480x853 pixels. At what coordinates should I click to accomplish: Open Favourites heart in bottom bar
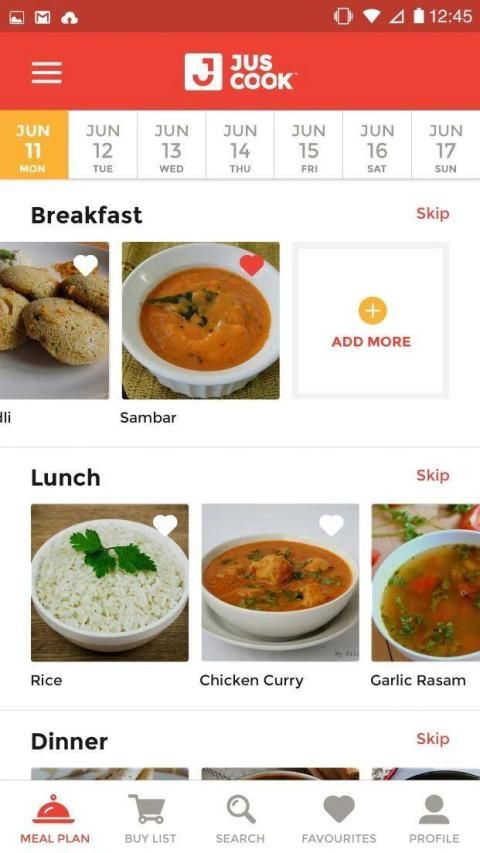tap(339, 808)
